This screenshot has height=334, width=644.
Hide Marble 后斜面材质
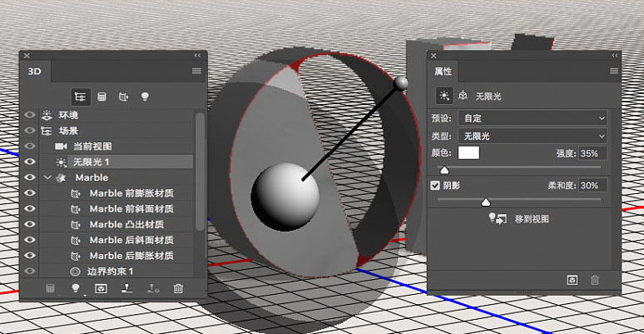click(x=30, y=240)
